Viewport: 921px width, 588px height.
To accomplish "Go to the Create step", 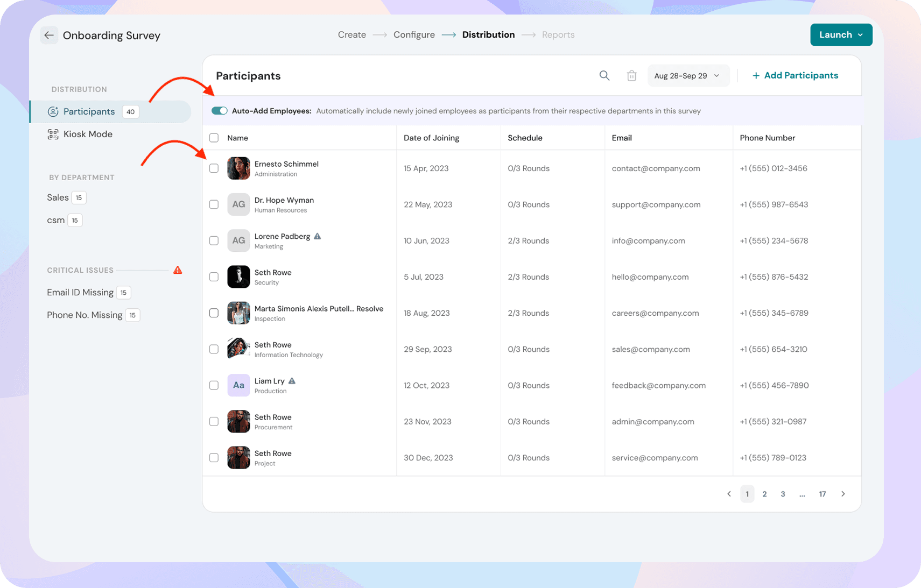I will coord(352,35).
